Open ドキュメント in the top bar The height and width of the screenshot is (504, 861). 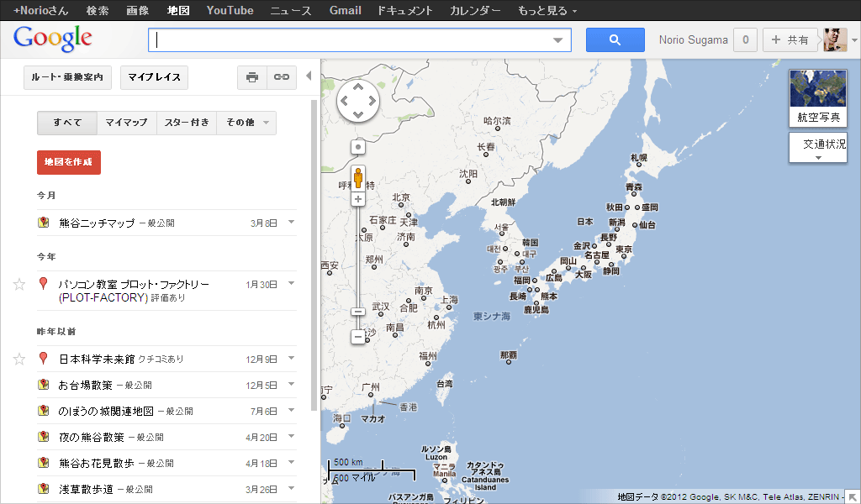(x=405, y=10)
